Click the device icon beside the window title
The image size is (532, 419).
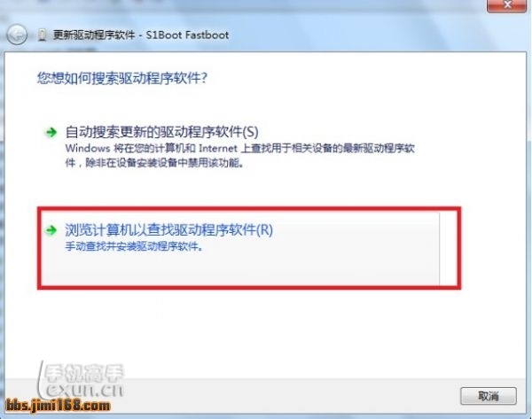[x=42, y=35]
